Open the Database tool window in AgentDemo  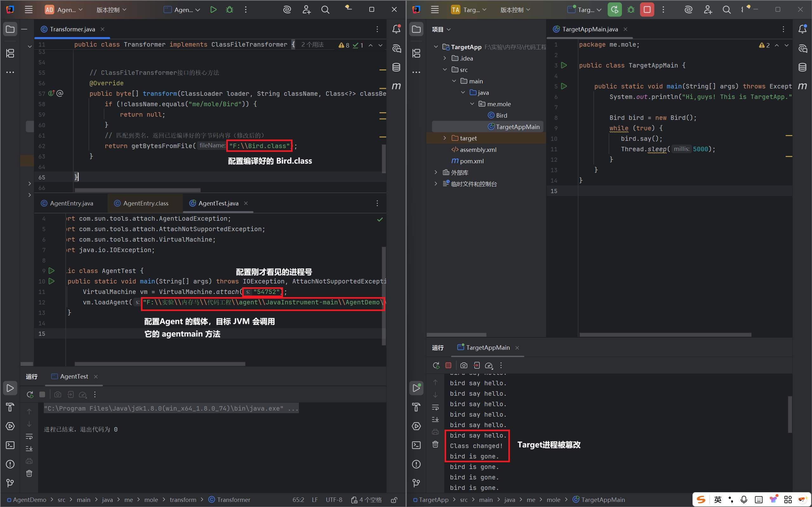[x=396, y=68]
